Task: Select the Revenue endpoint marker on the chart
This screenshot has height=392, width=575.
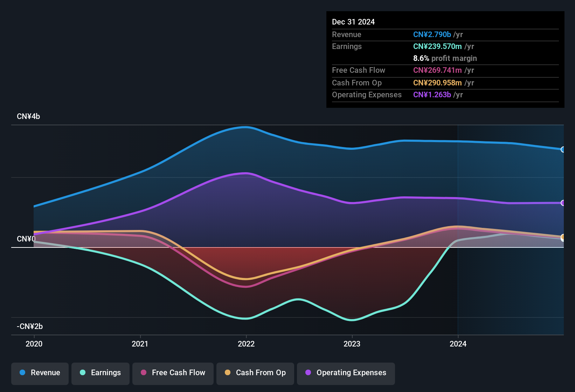Action: coord(563,149)
